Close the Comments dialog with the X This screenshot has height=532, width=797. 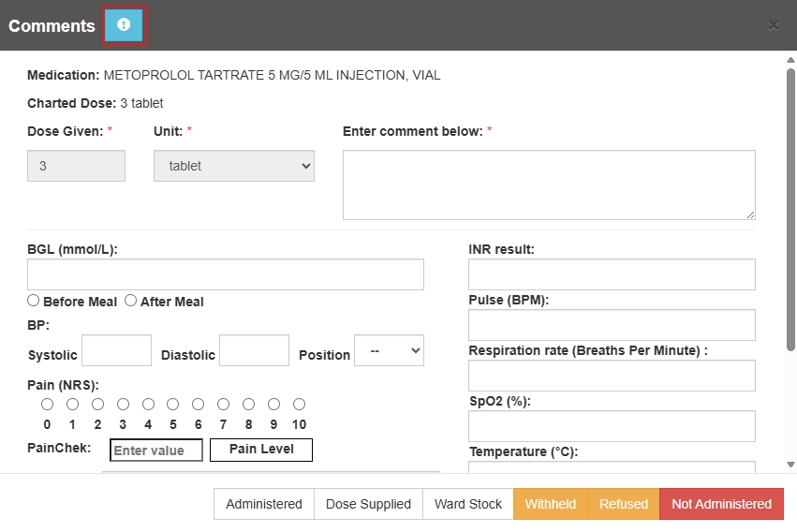tap(773, 25)
